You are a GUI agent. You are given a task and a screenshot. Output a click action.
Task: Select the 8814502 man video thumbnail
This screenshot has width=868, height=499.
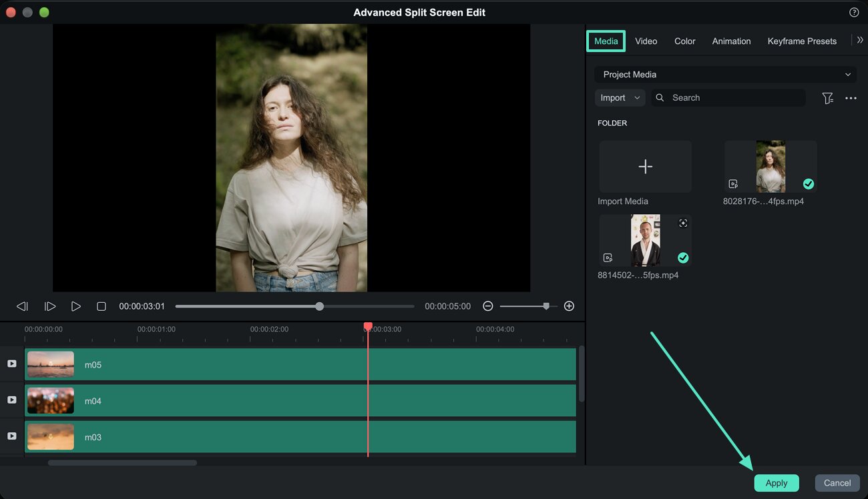click(645, 240)
